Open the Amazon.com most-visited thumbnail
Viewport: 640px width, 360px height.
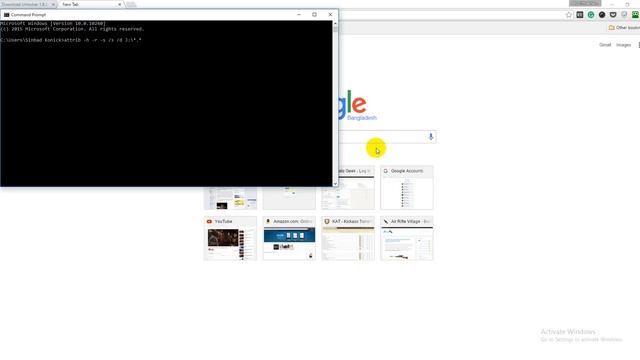pyautogui.click(x=289, y=238)
